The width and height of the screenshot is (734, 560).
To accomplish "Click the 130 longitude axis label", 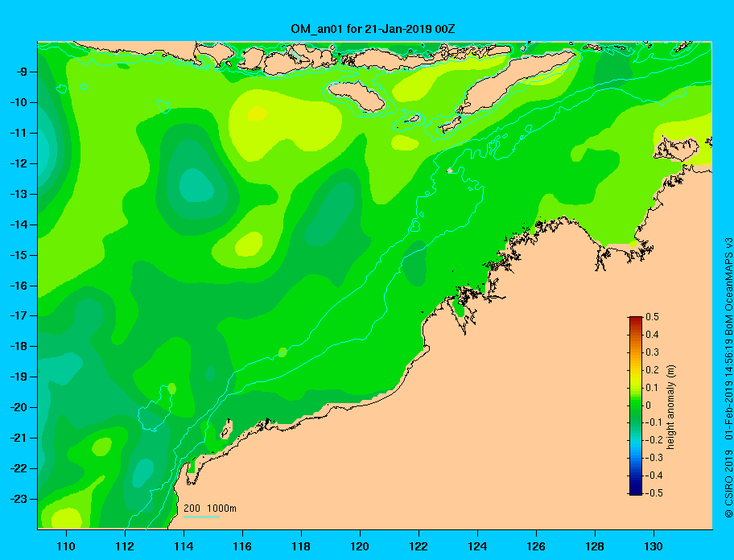I will point(654,546).
